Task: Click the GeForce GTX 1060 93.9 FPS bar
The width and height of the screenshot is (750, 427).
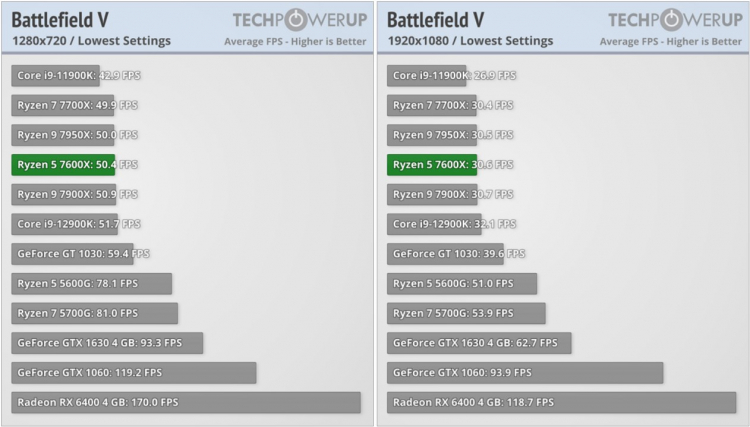Action: click(524, 372)
